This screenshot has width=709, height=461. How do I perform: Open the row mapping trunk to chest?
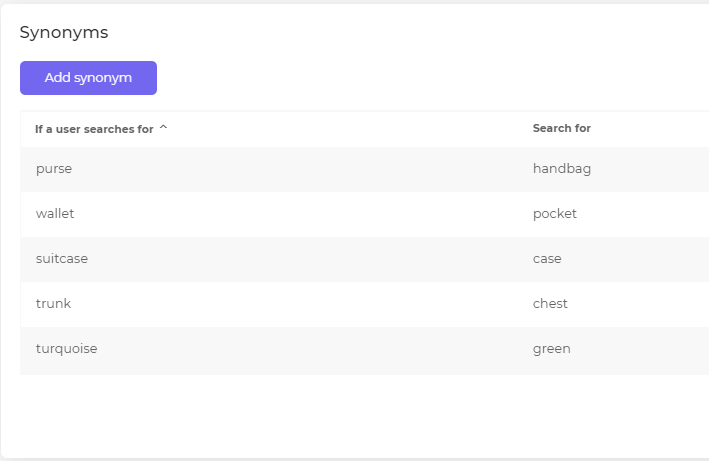coord(300,304)
